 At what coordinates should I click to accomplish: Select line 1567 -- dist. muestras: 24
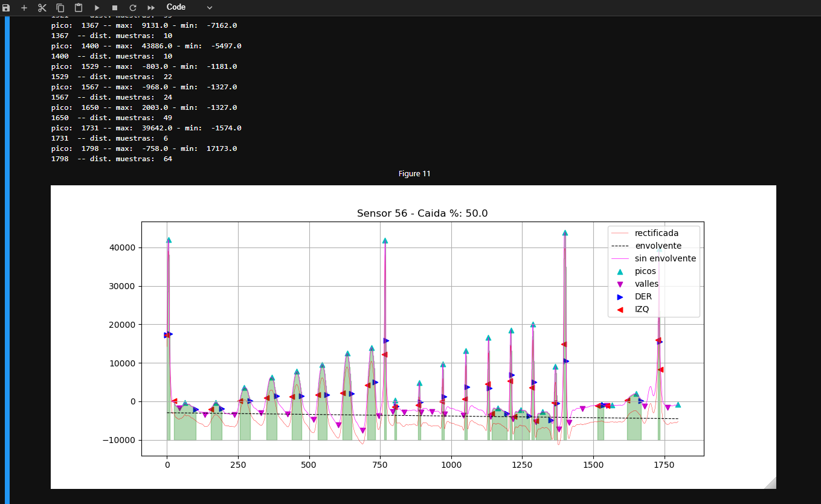pos(112,97)
